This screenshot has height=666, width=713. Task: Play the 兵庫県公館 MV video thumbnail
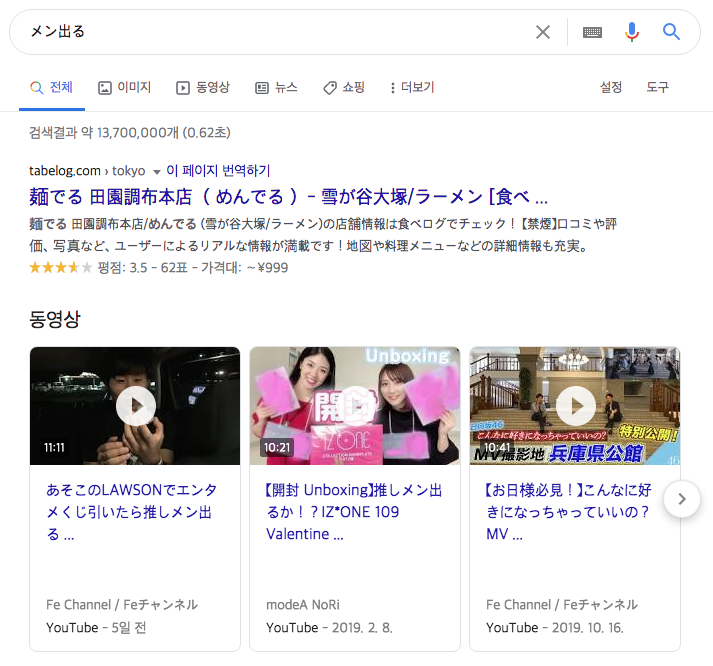click(x=575, y=406)
